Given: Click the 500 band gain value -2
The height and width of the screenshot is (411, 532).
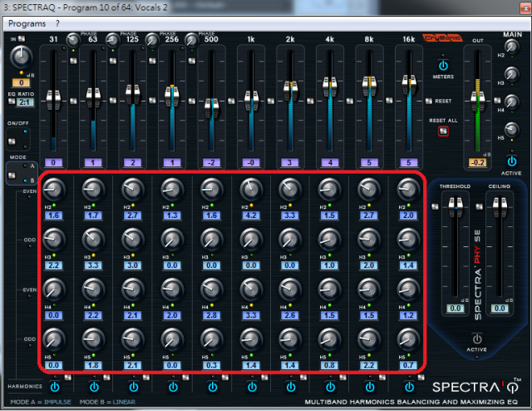Looking at the screenshot, I should (x=211, y=163).
